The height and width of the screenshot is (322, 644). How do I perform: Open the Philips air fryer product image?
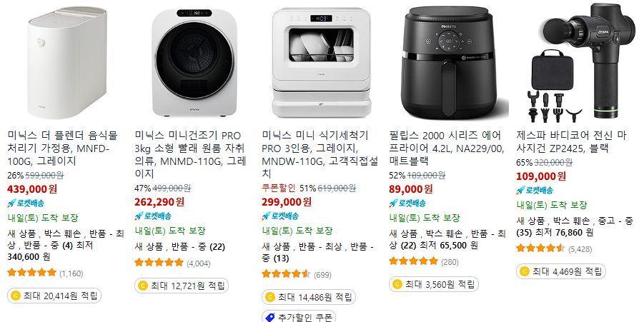pos(449,63)
